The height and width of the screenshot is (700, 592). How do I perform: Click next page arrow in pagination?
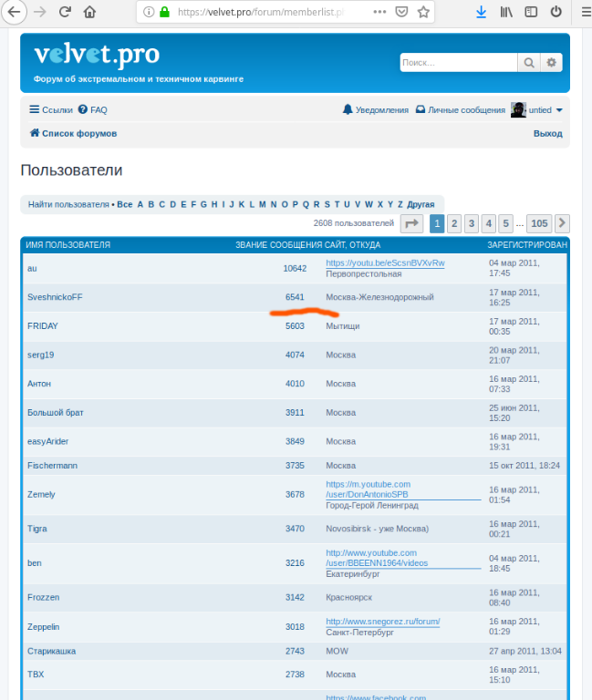(563, 223)
